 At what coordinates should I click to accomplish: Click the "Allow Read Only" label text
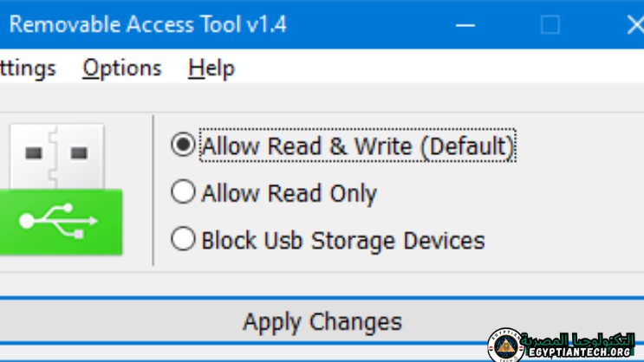[x=289, y=193]
